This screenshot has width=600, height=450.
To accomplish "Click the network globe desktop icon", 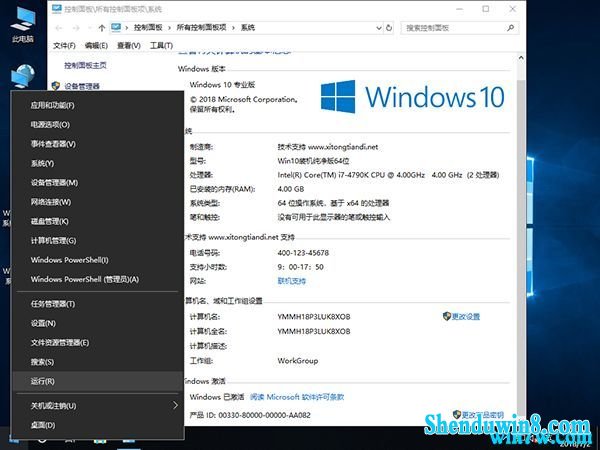I will (x=23, y=75).
